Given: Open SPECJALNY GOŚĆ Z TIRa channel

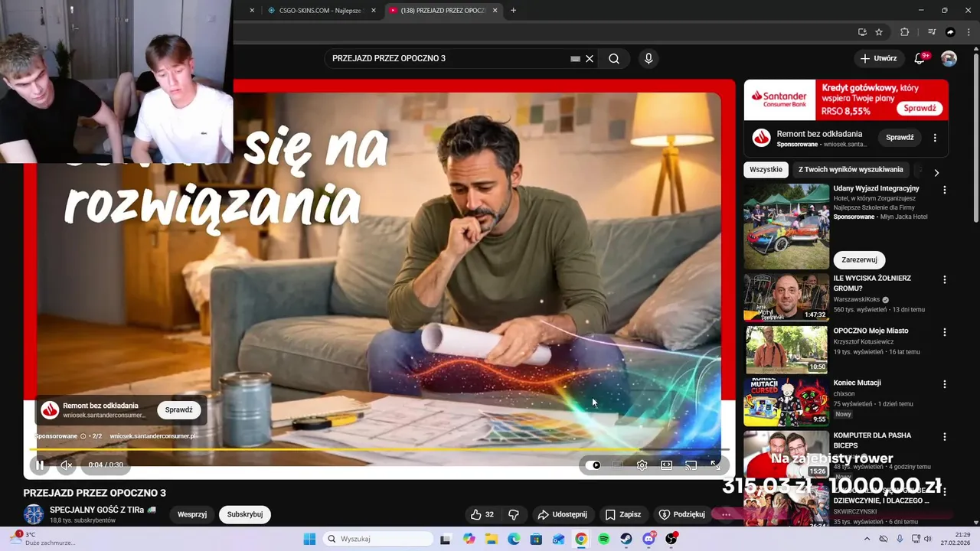Looking at the screenshot, I should point(103,510).
